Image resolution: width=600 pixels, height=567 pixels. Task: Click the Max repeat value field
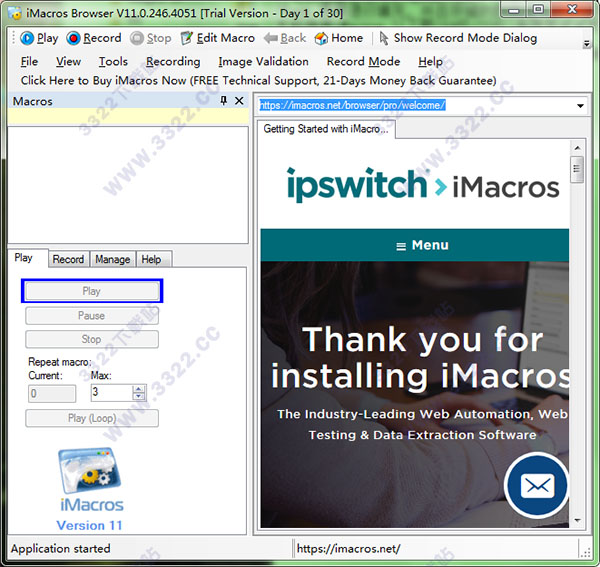coord(111,393)
